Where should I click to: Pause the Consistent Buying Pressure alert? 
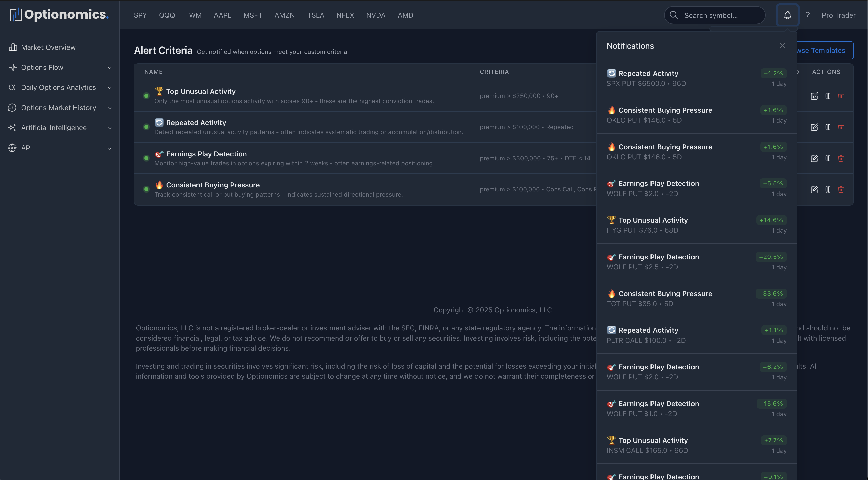tap(828, 189)
